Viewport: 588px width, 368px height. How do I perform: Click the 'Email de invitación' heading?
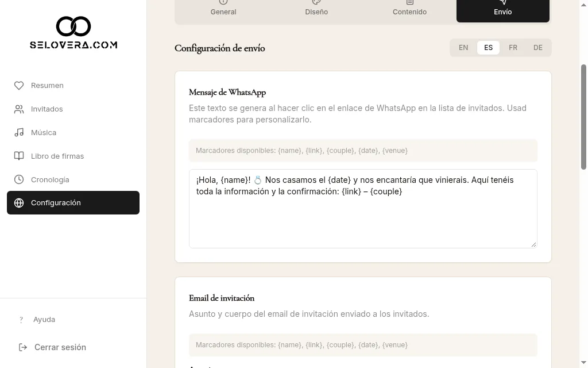click(222, 298)
